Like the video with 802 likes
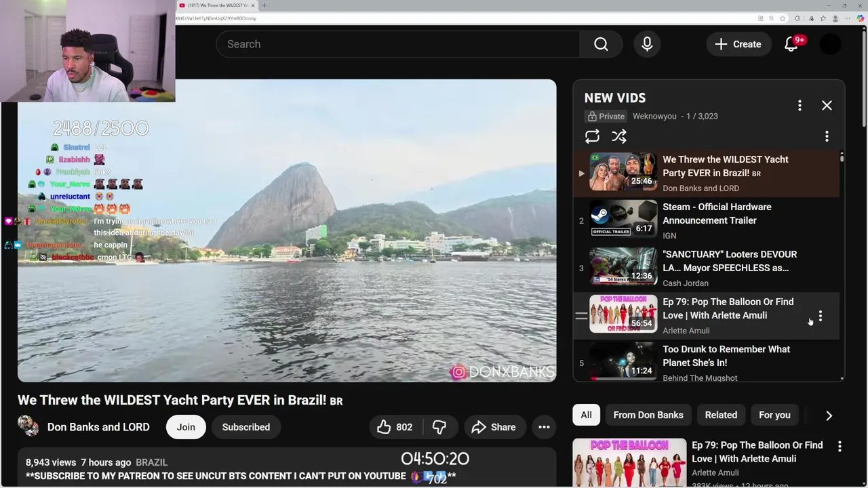Screen dimensions: 868x488 point(395,427)
